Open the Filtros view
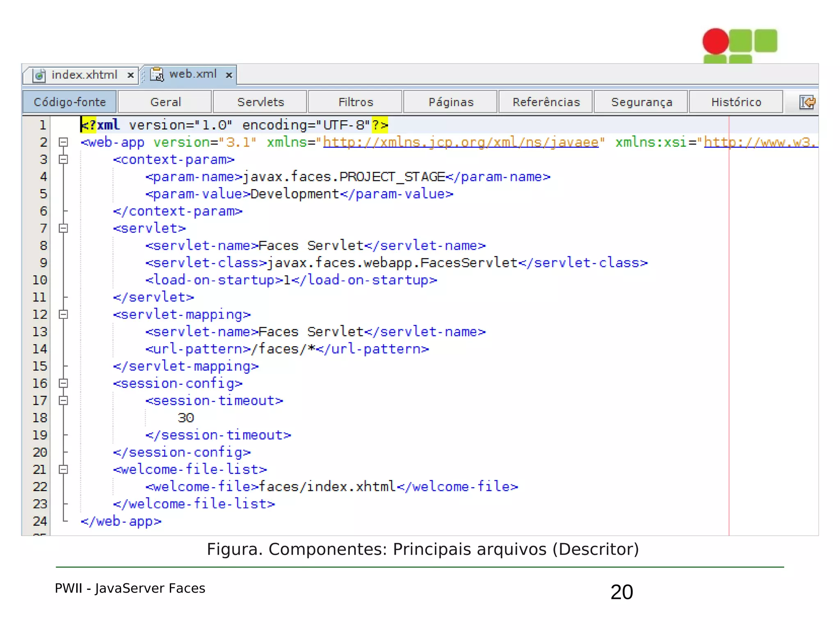The height and width of the screenshot is (630, 840). [355, 102]
